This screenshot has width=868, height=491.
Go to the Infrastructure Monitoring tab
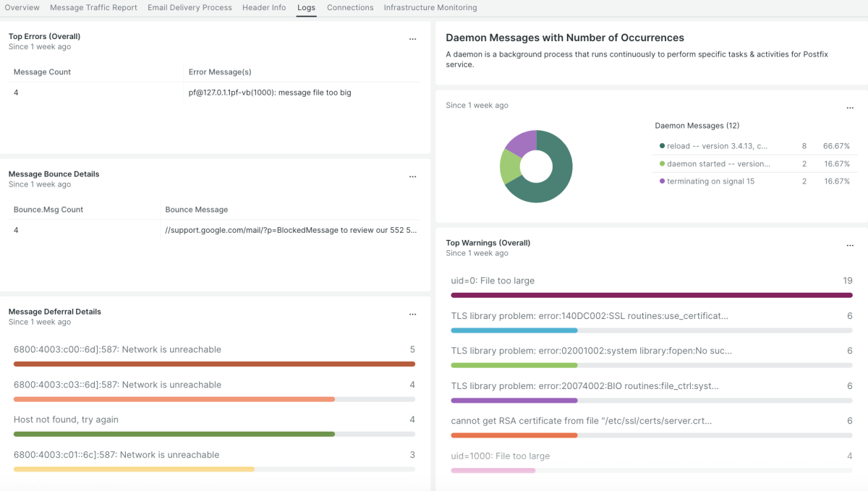pyautogui.click(x=430, y=8)
